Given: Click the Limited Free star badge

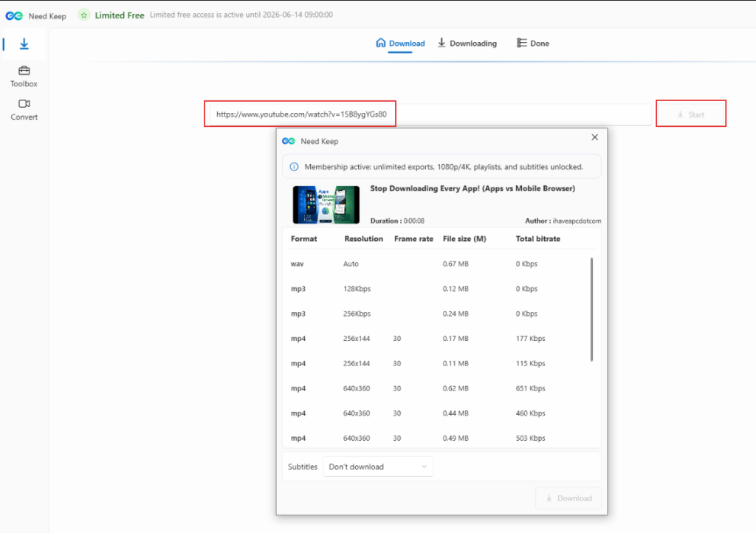Looking at the screenshot, I should tap(84, 16).
